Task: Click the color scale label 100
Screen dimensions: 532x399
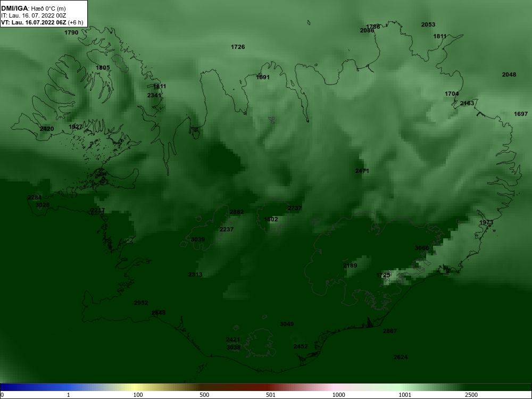Action: click(138, 395)
